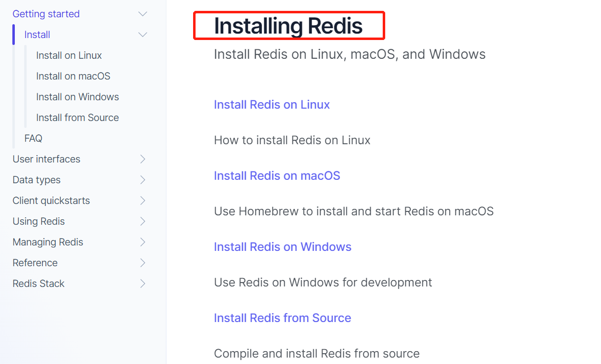Open Install on Windows sidebar item
Screen dimensions: 601x364
pyautogui.click(x=78, y=97)
